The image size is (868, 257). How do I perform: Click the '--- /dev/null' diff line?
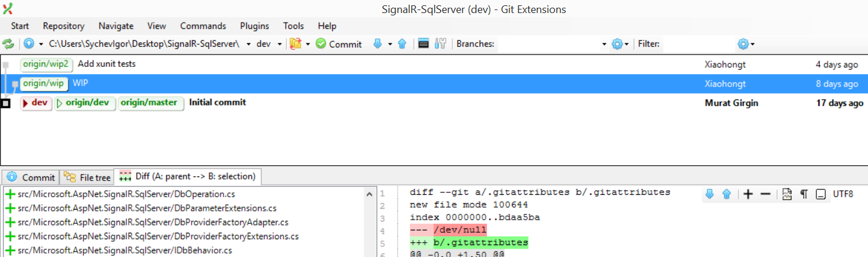(x=448, y=230)
